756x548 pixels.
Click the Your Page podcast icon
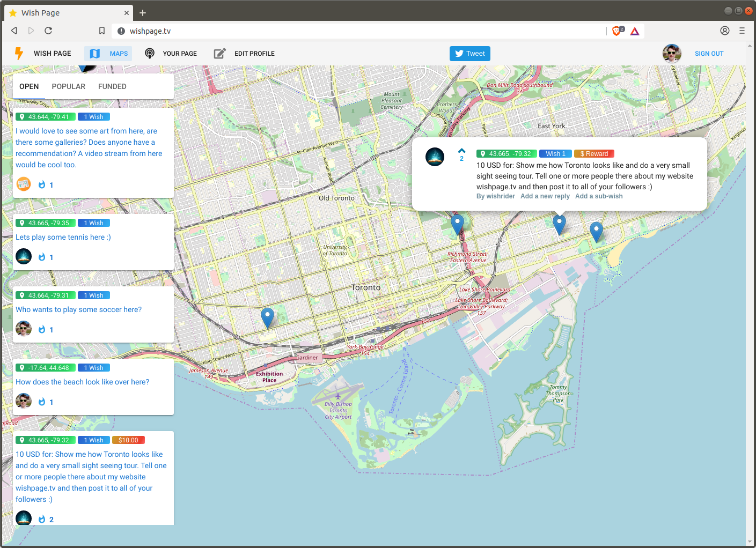150,54
